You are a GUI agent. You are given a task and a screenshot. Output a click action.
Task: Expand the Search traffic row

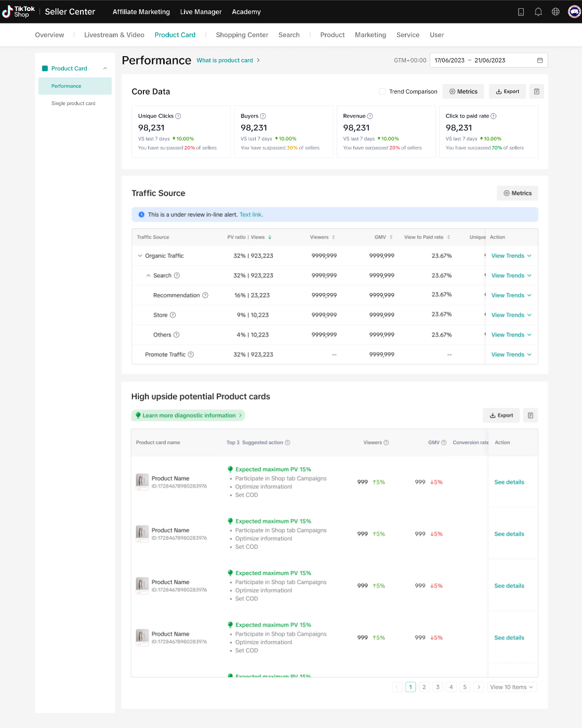(148, 276)
